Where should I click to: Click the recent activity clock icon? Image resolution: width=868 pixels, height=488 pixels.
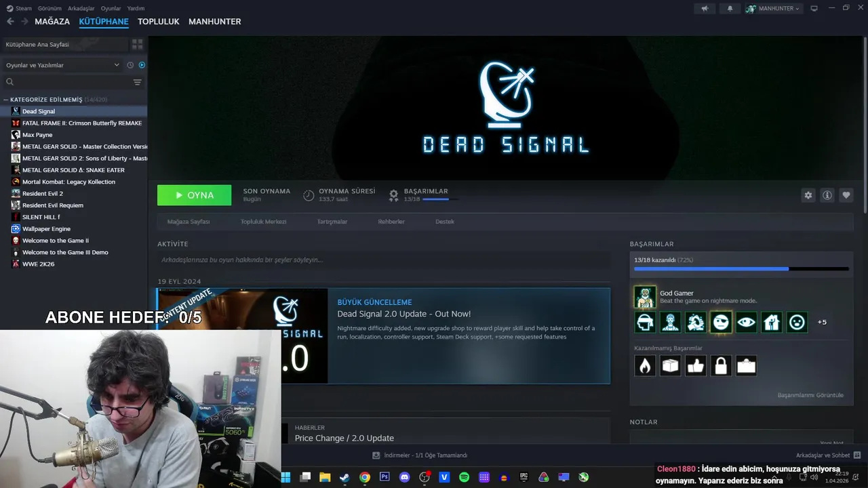coord(130,65)
